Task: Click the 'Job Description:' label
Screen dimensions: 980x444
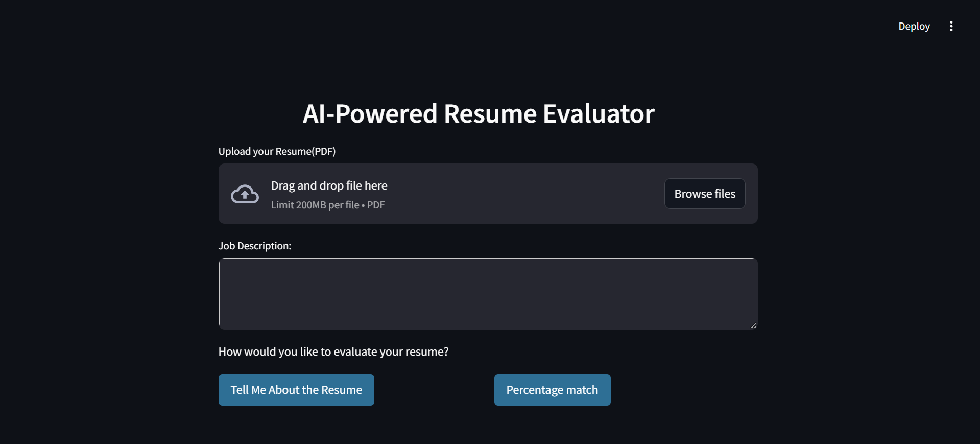Action: click(255, 246)
